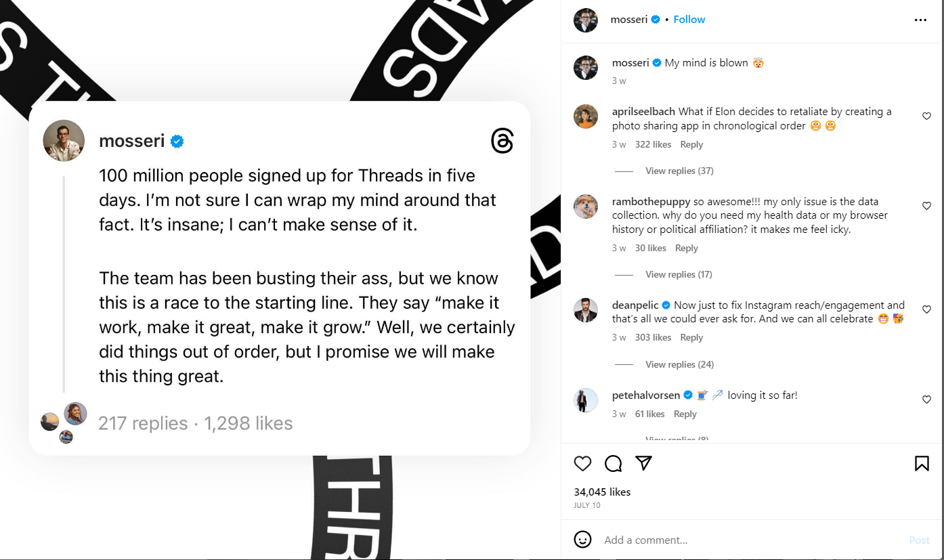Expand the 24 replies on deanpelic's comment

pyautogui.click(x=679, y=364)
